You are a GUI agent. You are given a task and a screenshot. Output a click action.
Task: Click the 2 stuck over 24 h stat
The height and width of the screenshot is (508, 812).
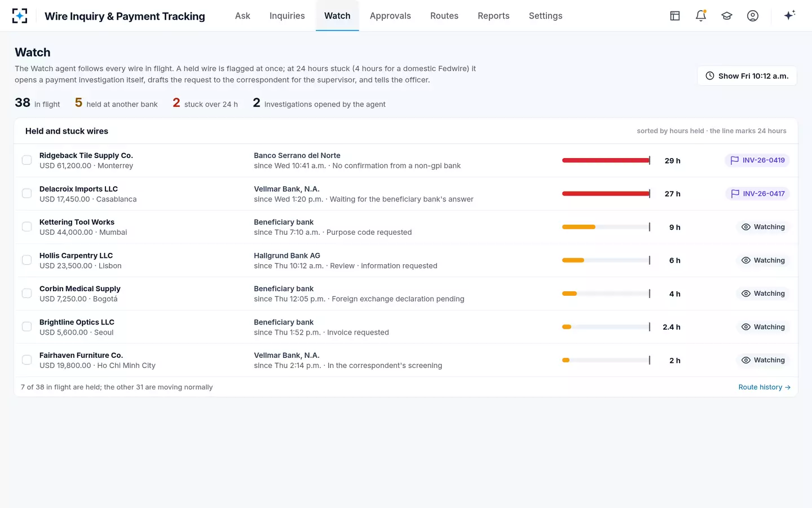[205, 103]
